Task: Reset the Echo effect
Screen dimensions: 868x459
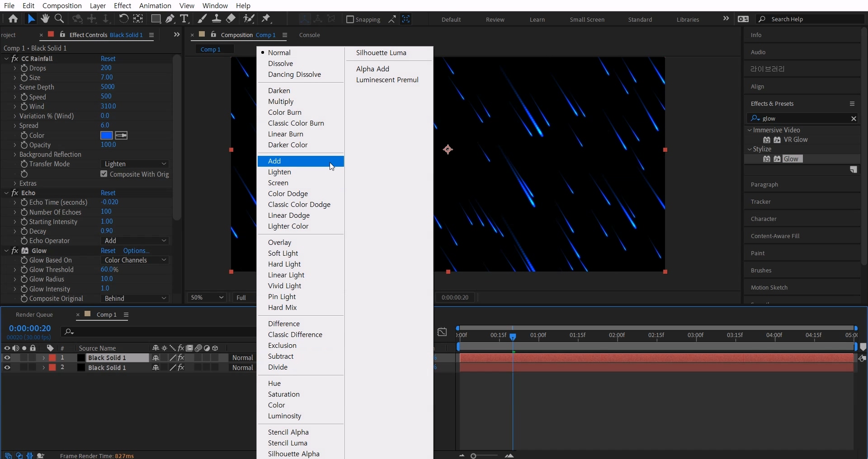Action: point(108,193)
